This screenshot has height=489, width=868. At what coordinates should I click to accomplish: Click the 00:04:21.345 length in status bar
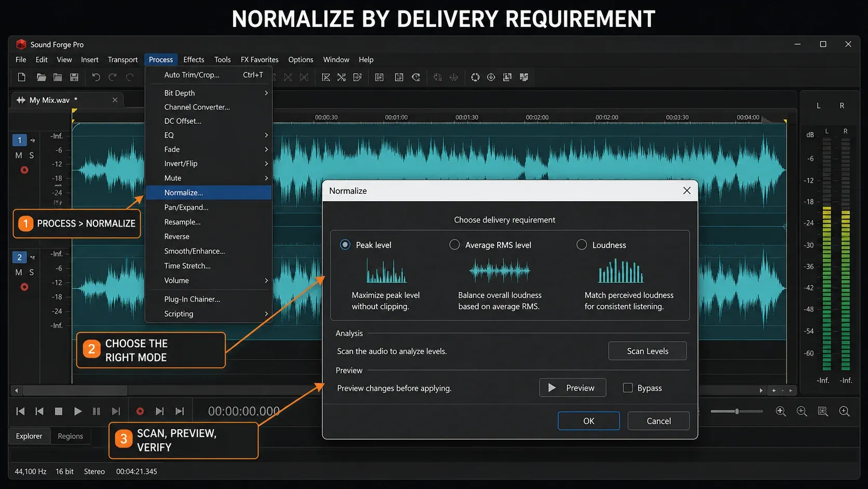click(x=137, y=471)
